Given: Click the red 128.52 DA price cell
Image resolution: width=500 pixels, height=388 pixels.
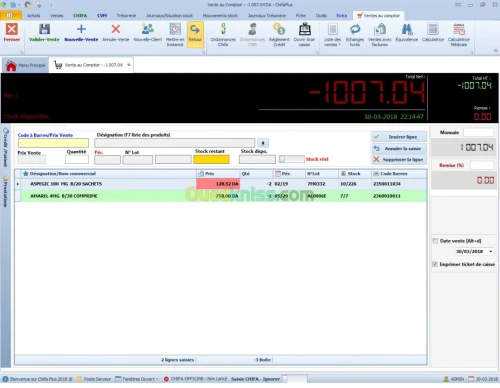Looking at the screenshot, I should [x=218, y=184].
